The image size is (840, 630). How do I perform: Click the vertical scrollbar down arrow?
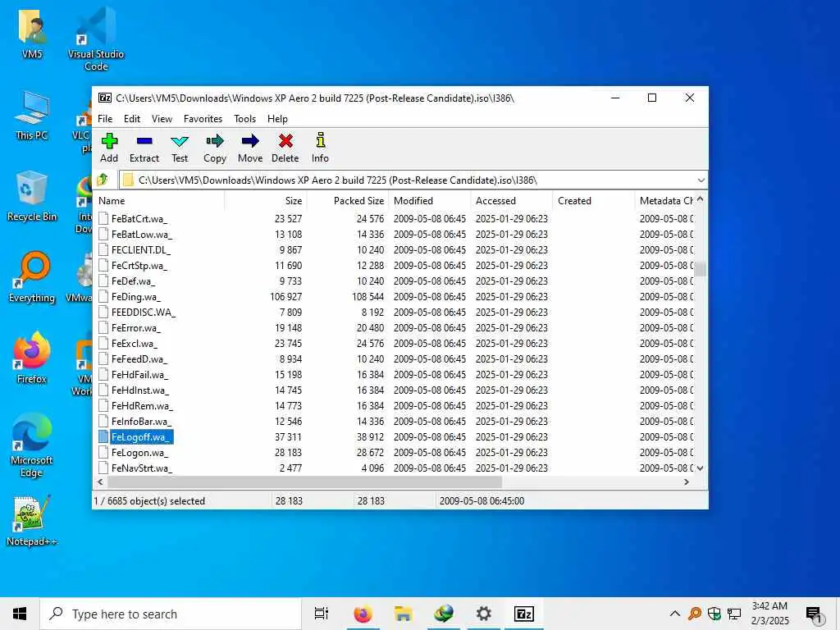[x=701, y=468]
